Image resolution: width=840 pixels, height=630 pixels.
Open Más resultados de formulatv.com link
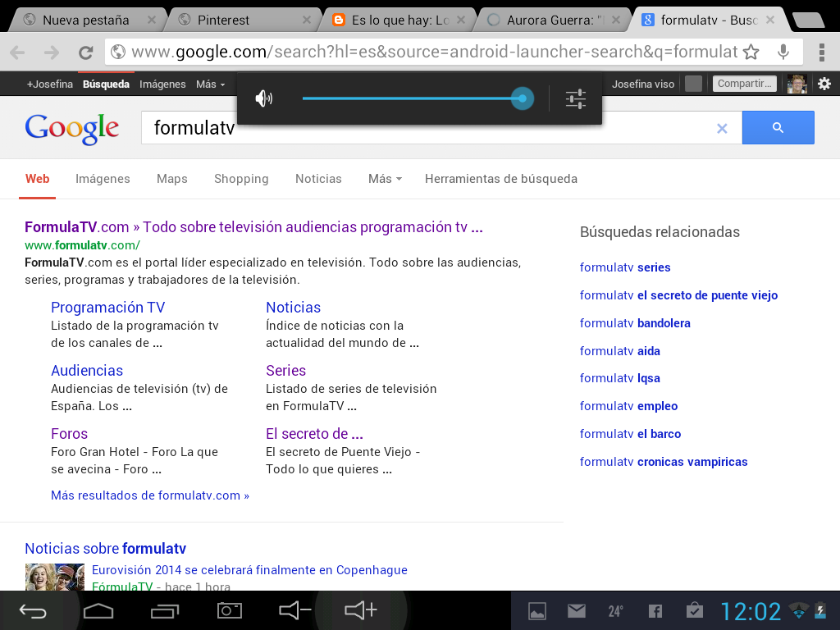tap(150, 495)
